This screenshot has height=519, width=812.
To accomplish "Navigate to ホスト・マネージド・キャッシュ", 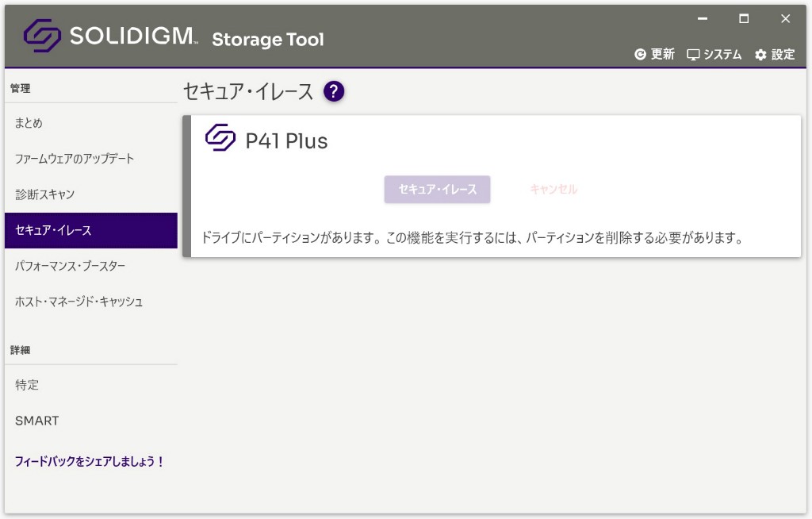I will (x=79, y=302).
